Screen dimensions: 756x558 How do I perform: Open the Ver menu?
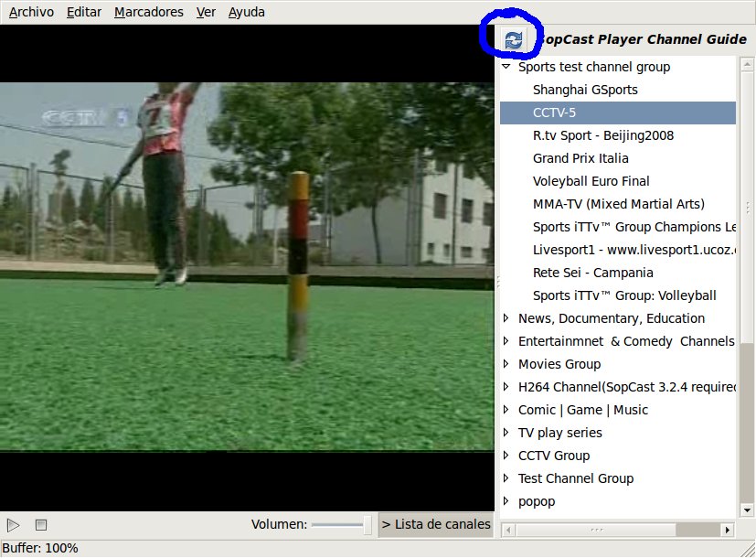[206, 12]
